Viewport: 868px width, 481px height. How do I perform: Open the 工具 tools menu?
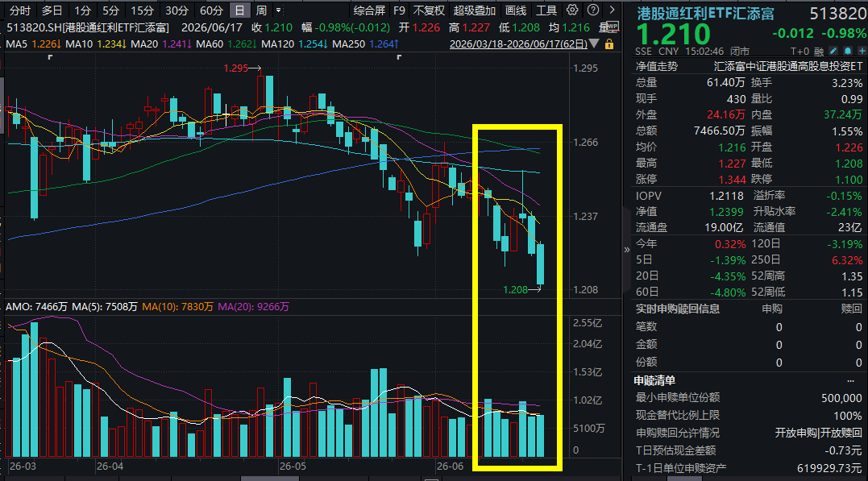point(546,10)
